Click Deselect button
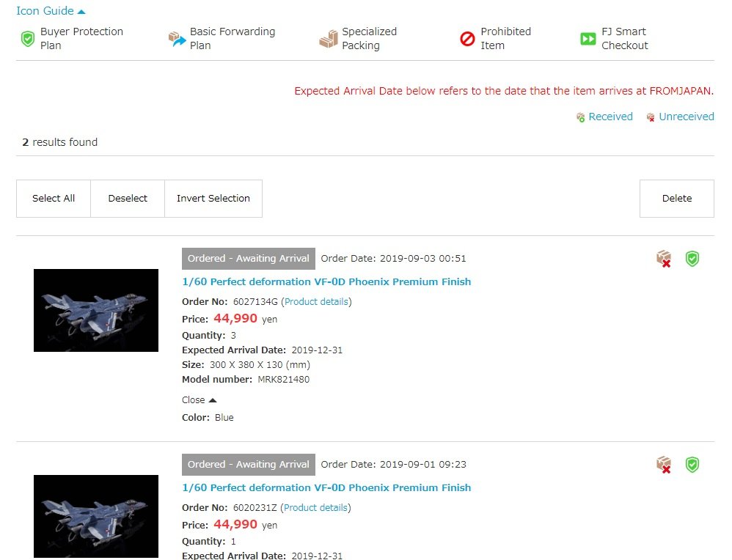The height and width of the screenshot is (560, 732). 128,199
